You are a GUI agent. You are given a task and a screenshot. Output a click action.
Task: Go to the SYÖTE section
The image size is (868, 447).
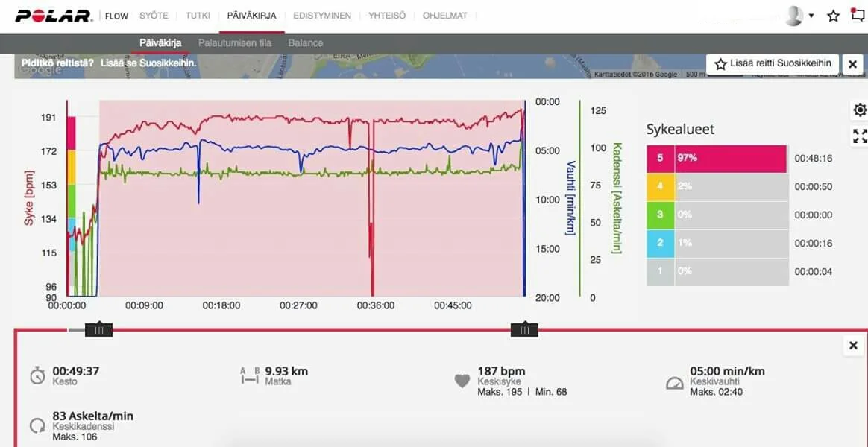154,16
